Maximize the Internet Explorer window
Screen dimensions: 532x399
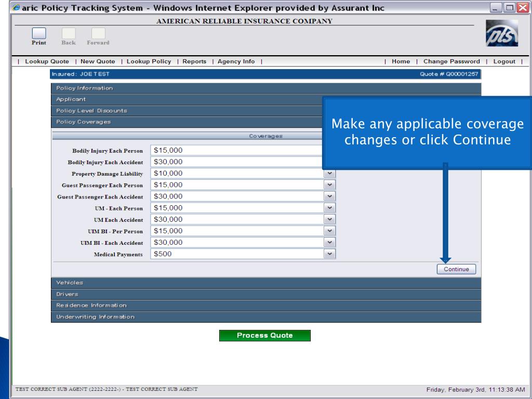coord(509,7)
